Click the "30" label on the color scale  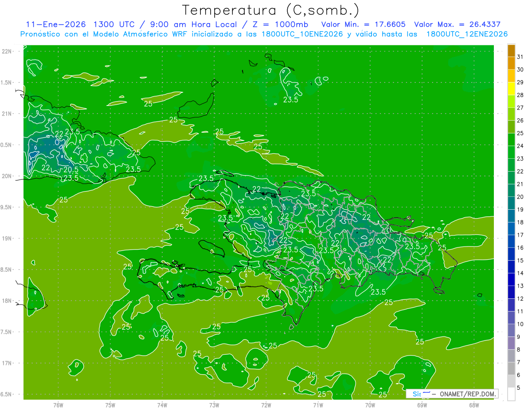520,70
